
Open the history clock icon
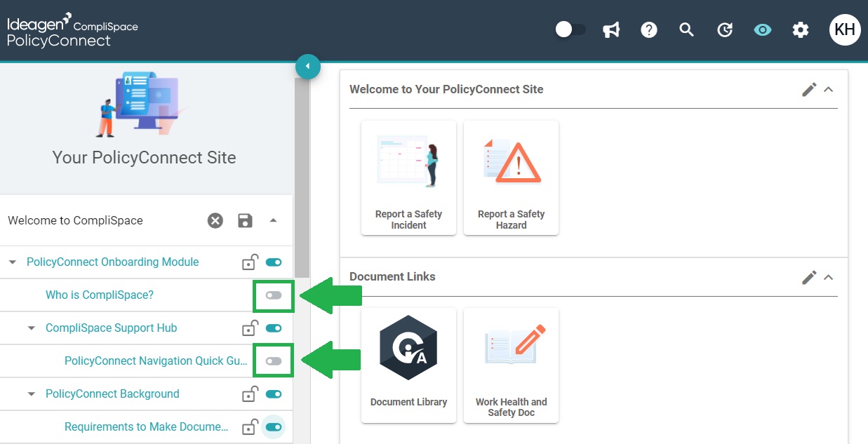tap(725, 29)
